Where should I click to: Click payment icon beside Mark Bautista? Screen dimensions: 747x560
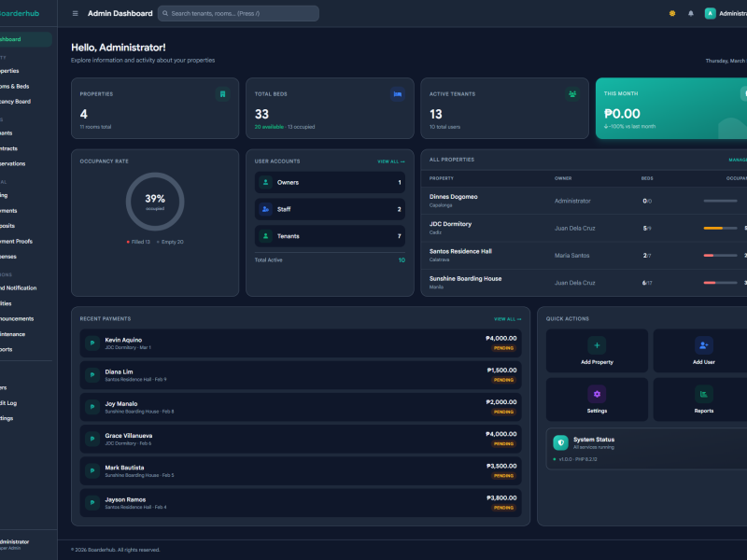pyautogui.click(x=92, y=470)
